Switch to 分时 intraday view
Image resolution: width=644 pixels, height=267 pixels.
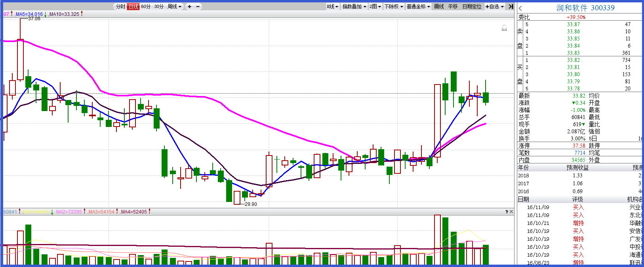120,6
